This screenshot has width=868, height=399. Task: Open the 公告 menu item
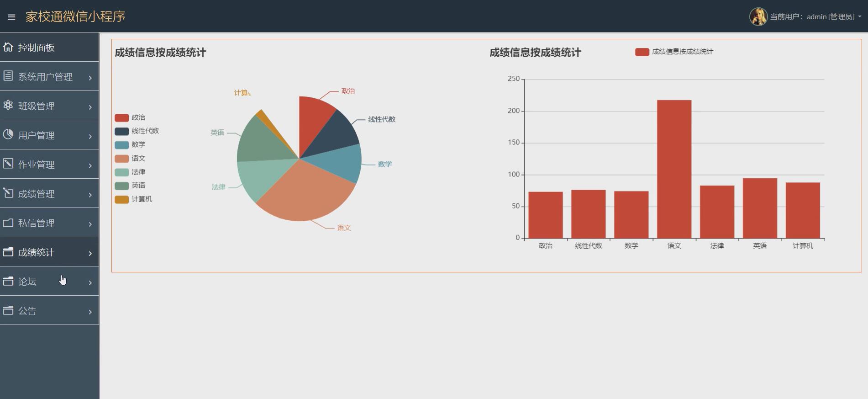point(27,311)
